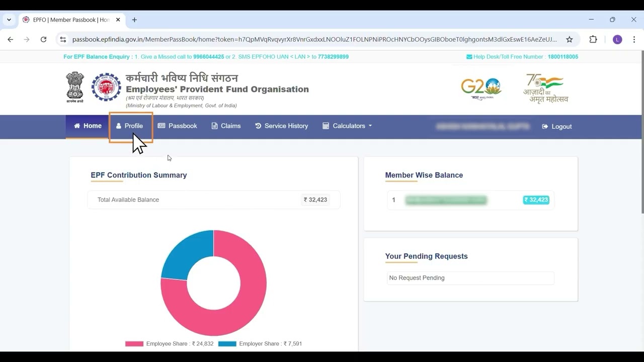
Task: Click the EPFO circular logo
Action: coord(106,87)
